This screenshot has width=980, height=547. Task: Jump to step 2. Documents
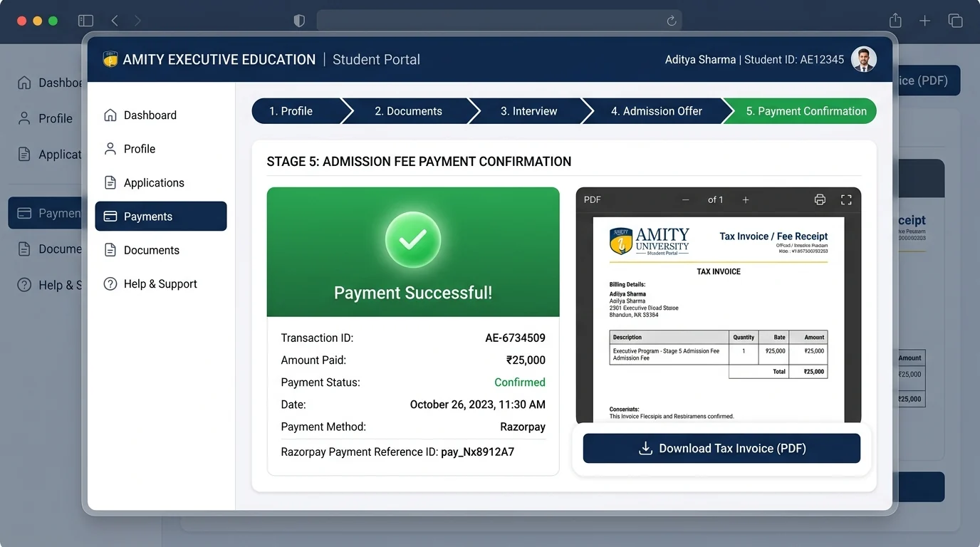tap(409, 111)
